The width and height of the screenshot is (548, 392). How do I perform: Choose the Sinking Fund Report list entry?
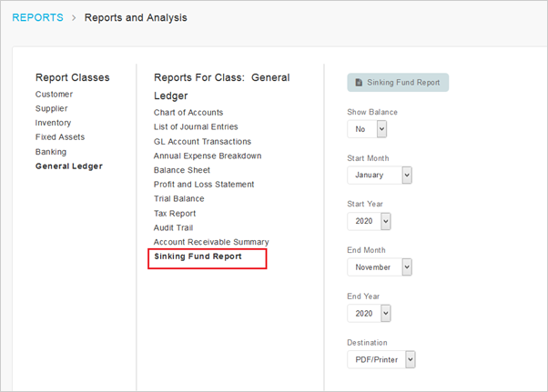click(x=198, y=256)
